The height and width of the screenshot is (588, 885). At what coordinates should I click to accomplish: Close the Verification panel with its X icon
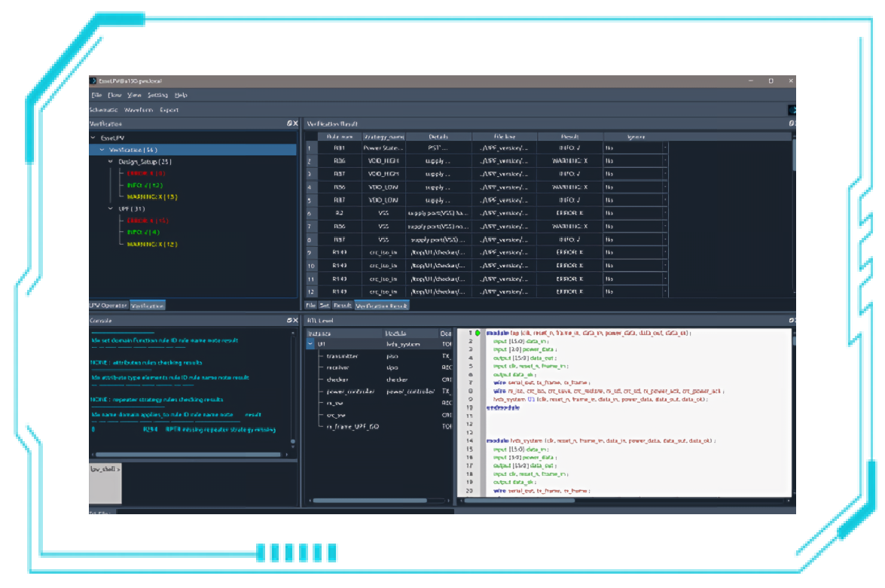pyautogui.click(x=295, y=123)
